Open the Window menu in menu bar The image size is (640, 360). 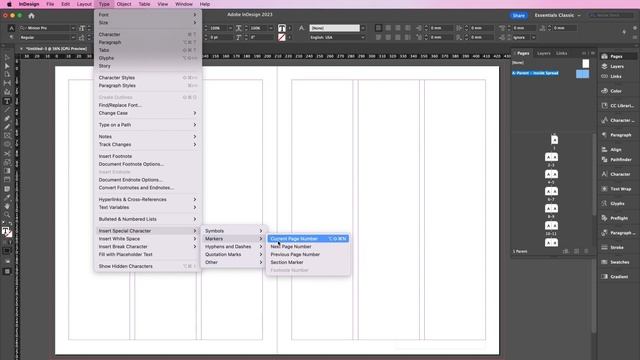184,4
